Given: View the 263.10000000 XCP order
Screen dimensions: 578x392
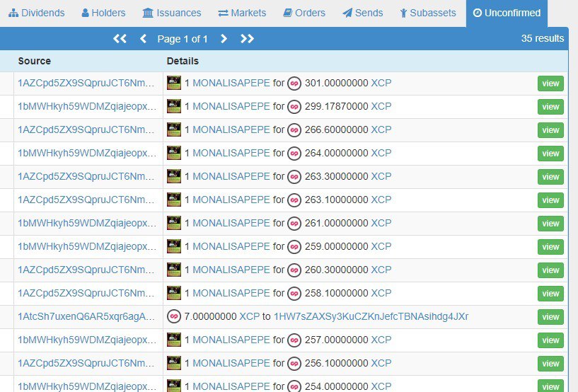Looking at the screenshot, I should [550, 200].
